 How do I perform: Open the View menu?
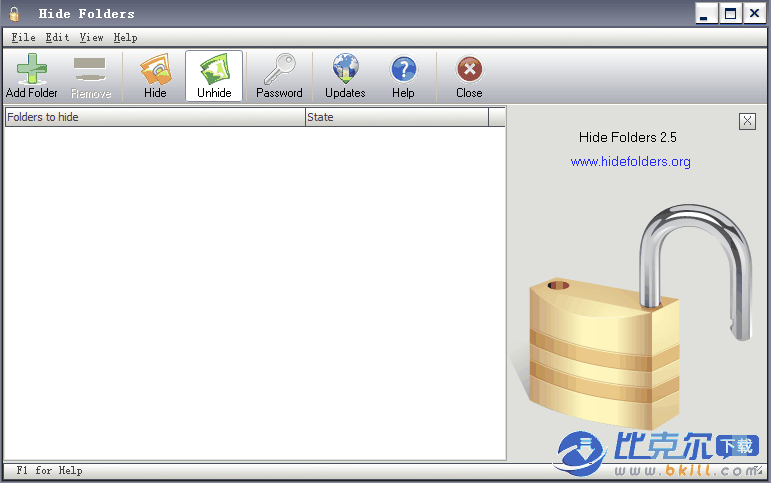point(91,37)
